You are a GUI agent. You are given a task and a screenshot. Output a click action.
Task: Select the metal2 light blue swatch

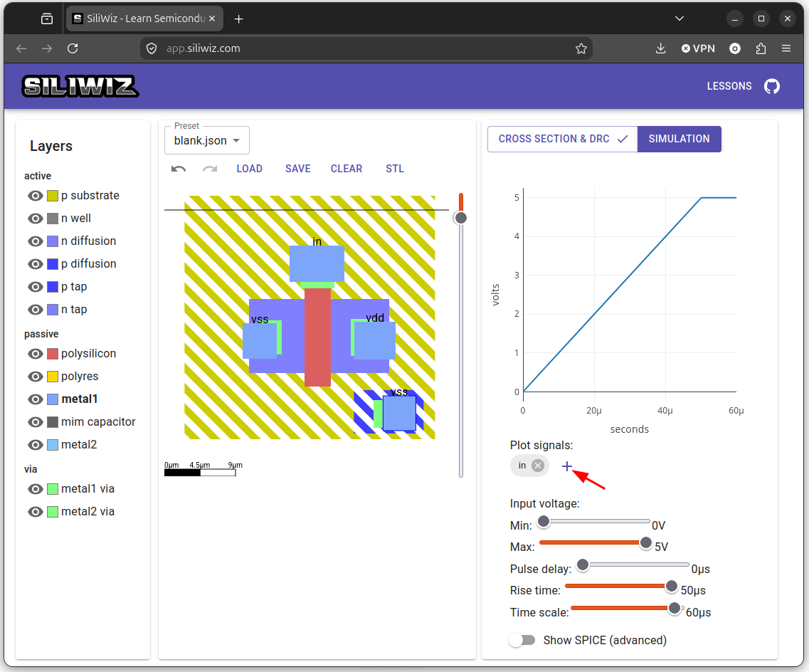pos(53,444)
